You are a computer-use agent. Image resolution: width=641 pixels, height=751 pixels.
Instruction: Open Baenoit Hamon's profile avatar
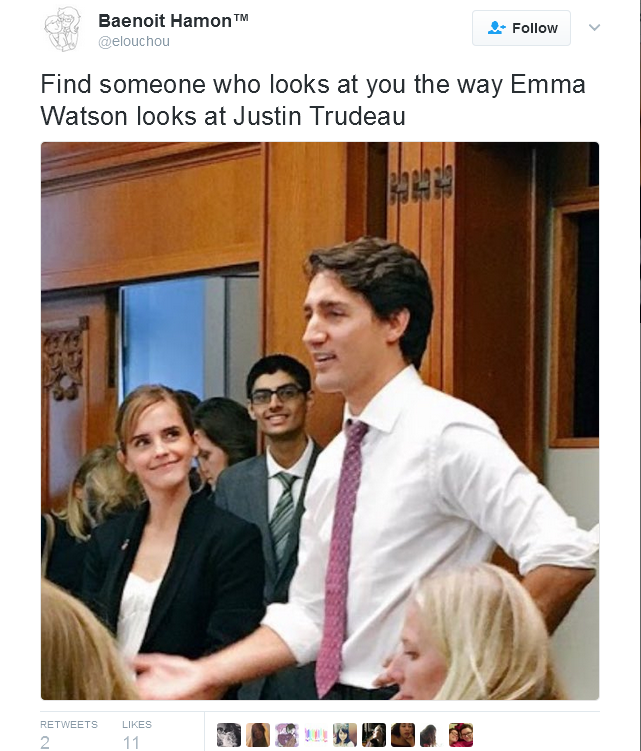pos(62,29)
